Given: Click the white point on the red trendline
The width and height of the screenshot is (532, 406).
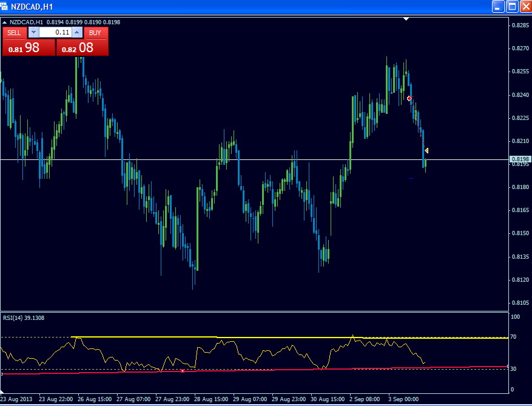Looking at the screenshot, I should click(x=183, y=371).
